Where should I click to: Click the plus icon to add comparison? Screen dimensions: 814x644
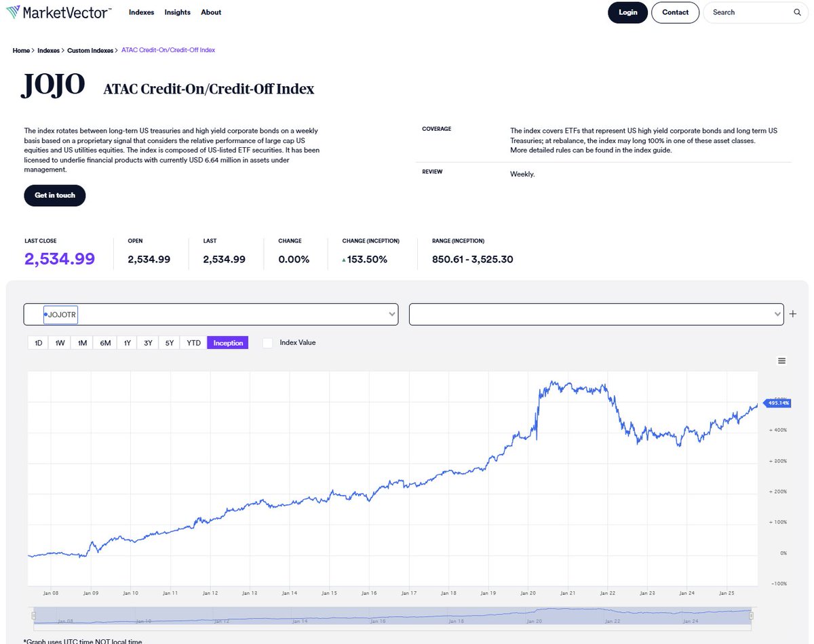(x=793, y=314)
